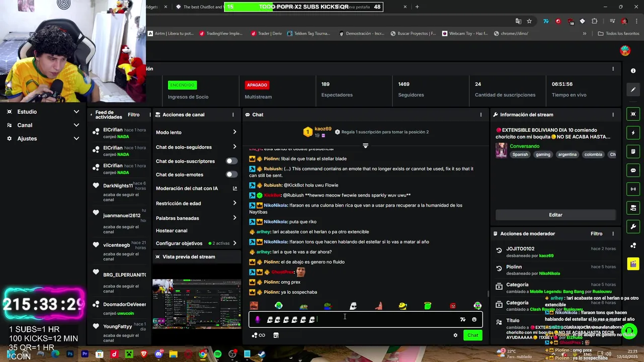Click the info icon in right sidebar
The width and height of the screenshot is (644, 362).
tap(633, 71)
